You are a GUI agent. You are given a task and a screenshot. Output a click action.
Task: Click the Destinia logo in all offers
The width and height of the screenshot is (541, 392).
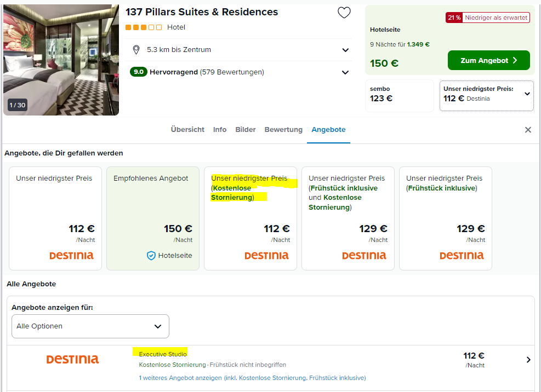72,359
